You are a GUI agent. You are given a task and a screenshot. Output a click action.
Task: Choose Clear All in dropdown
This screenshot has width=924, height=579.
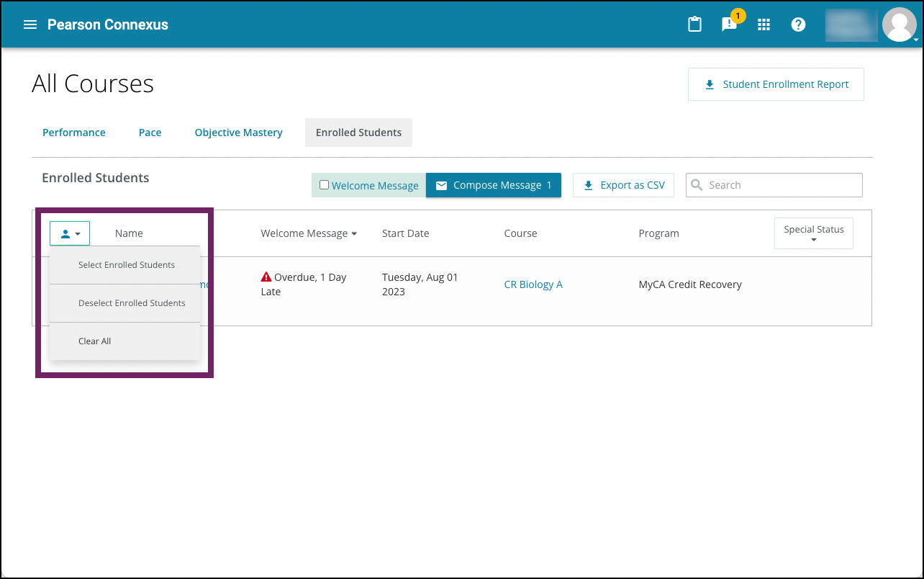[124, 341]
